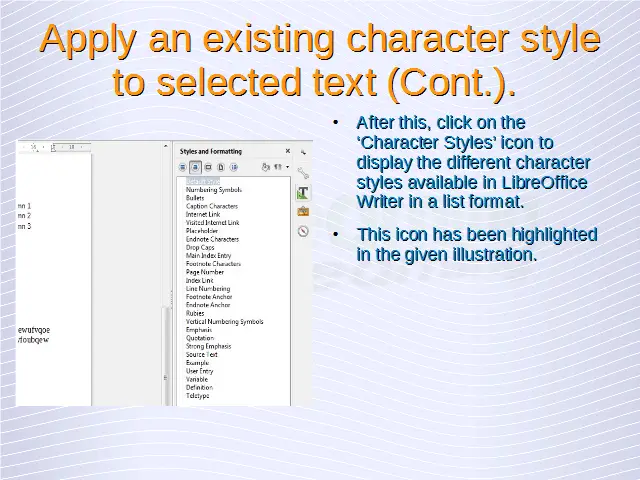Select the Default Style list entry
This screenshot has height=480, width=640.
[x=202, y=181]
